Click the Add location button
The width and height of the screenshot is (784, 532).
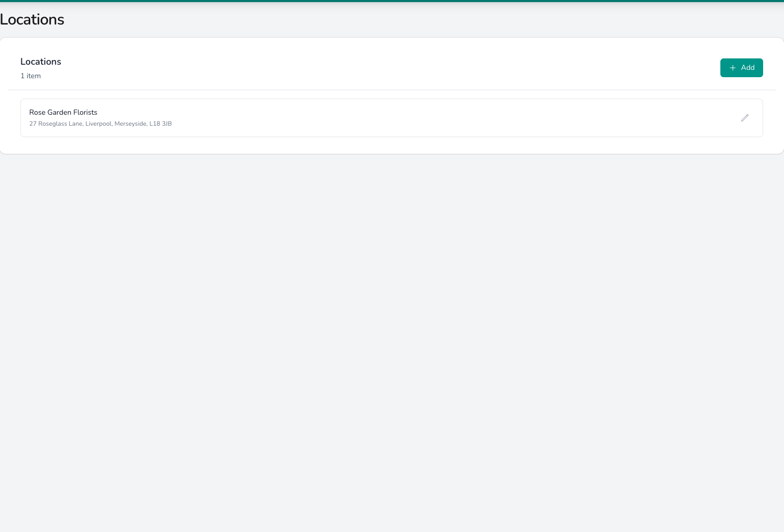(741, 68)
